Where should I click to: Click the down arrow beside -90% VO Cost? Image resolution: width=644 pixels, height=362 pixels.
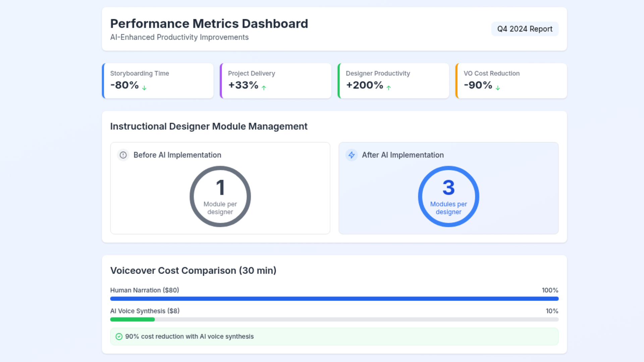498,88
